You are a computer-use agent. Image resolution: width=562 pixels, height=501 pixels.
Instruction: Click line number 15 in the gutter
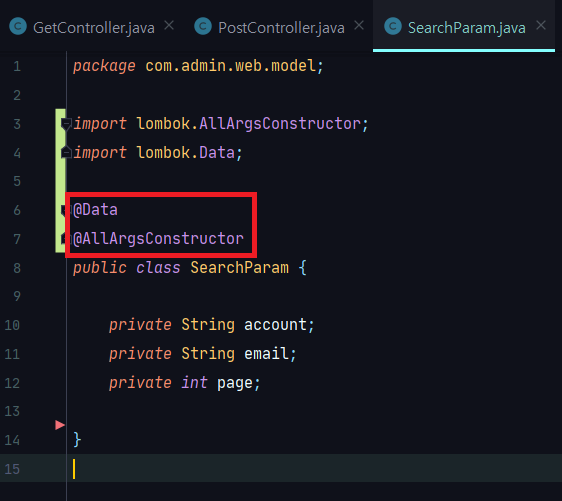tap(12, 469)
